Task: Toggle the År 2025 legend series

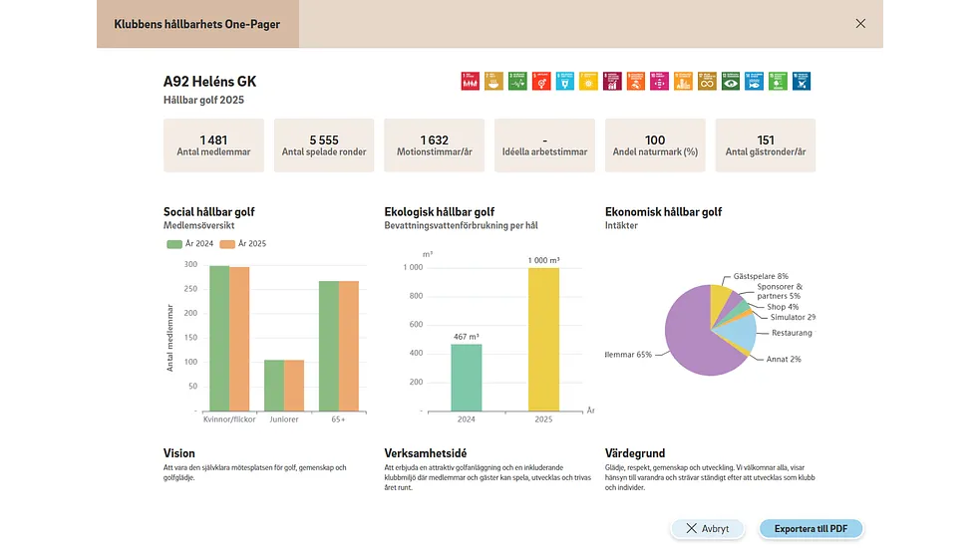Action: pos(243,243)
